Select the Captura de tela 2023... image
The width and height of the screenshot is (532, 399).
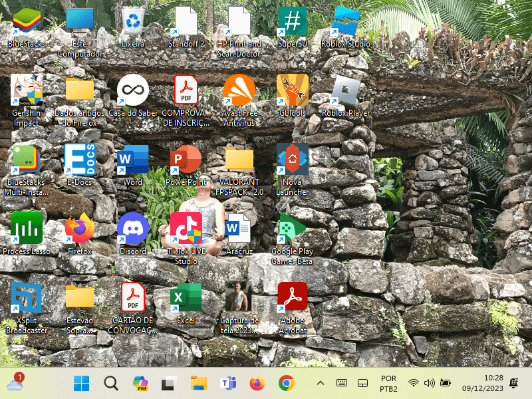pos(239,296)
